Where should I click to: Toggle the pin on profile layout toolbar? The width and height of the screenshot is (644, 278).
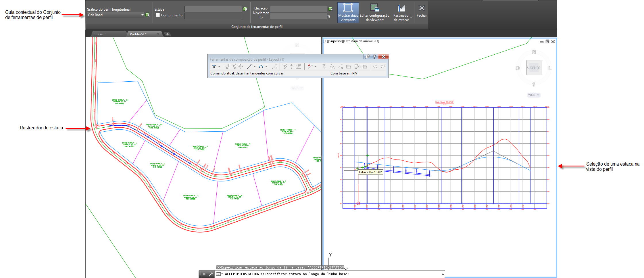click(367, 57)
